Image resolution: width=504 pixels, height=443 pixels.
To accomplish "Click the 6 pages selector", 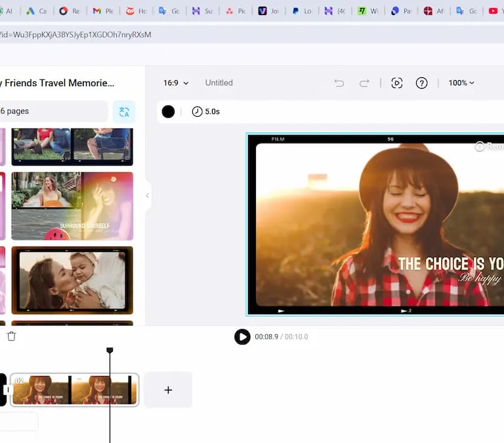I will point(53,111).
